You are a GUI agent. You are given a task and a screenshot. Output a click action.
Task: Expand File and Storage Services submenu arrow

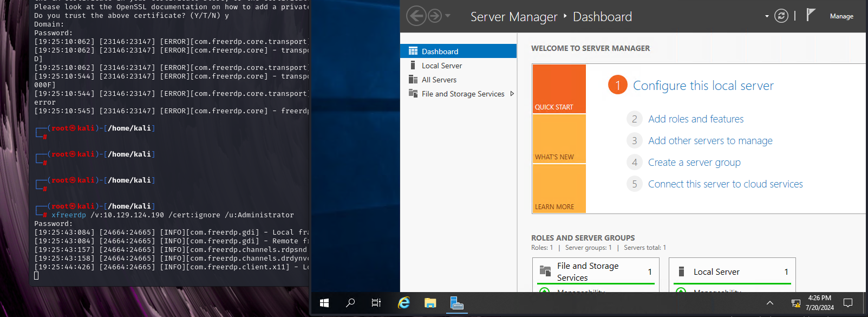click(x=512, y=94)
